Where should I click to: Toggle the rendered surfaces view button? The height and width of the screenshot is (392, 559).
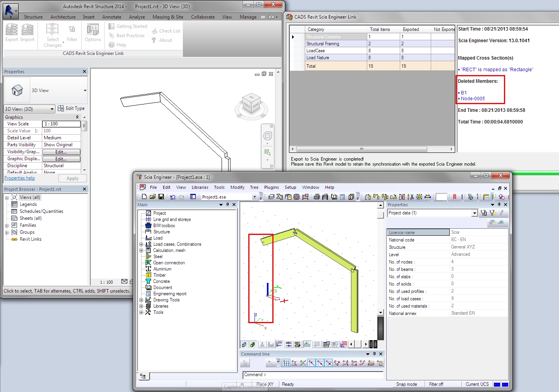click(253, 344)
